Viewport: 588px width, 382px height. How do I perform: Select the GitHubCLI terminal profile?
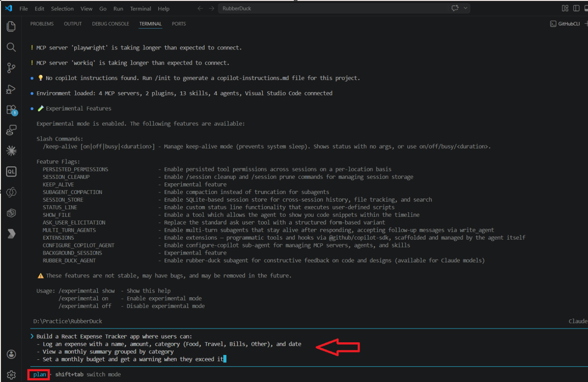pos(565,24)
